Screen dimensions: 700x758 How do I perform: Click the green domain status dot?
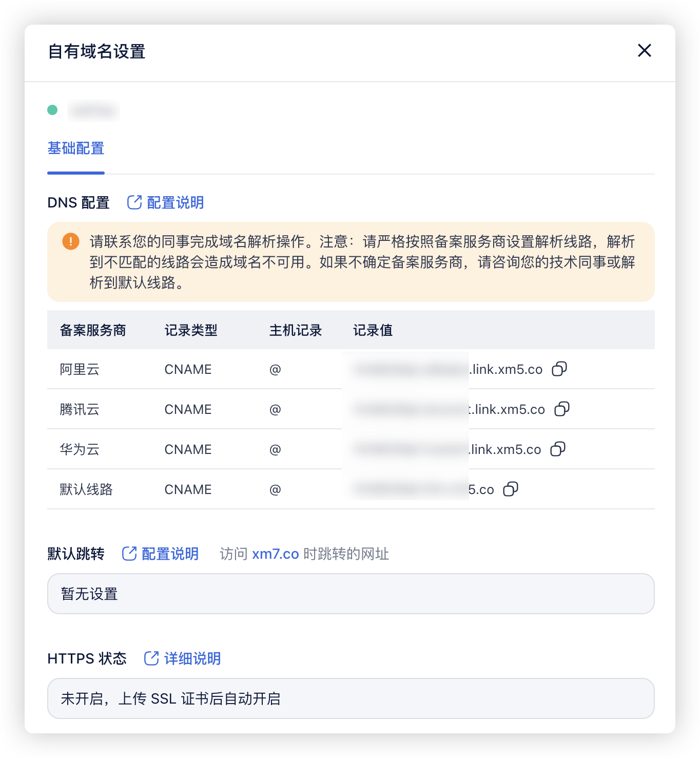(x=52, y=110)
